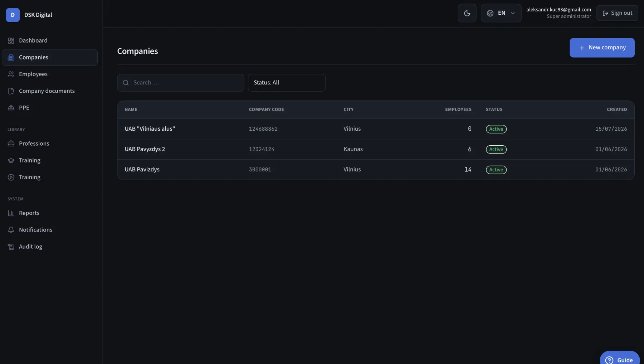The image size is (644, 364).
Task: Click company code 124688862
Action: coord(263,129)
